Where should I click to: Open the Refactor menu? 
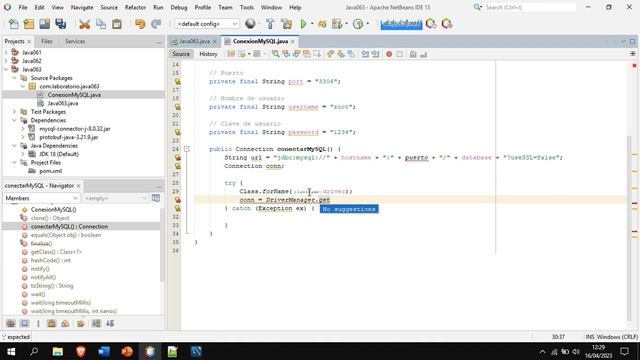(135, 7)
